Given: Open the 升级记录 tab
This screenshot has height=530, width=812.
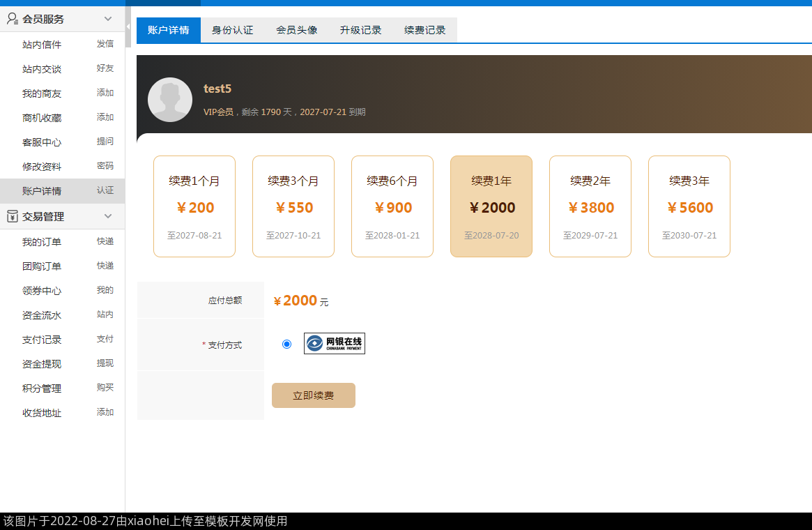Looking at the screenshot, I should pos(360,30).
